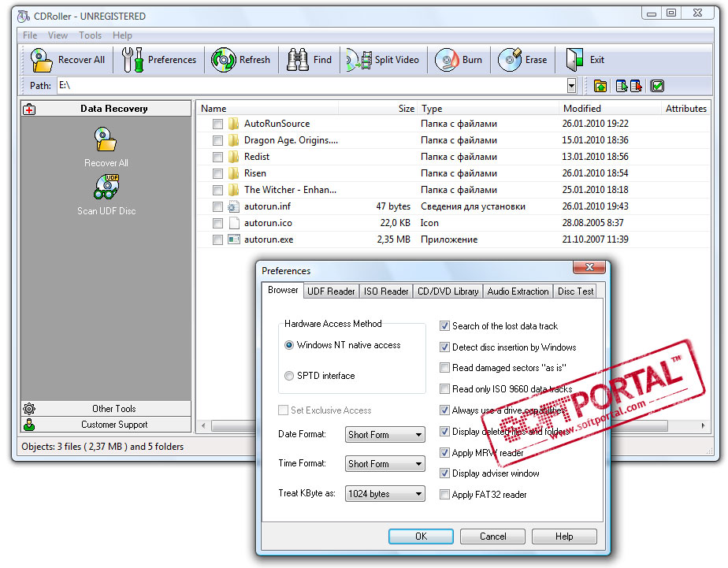Click the autorun.inf file icon
728x568 pixels.
click(233, 206)
